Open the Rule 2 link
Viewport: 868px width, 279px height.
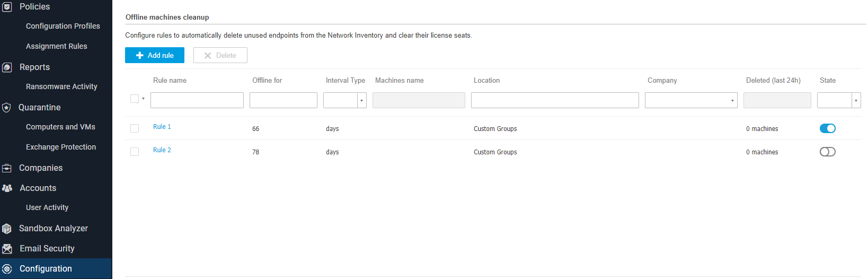[x=162, y=150]
